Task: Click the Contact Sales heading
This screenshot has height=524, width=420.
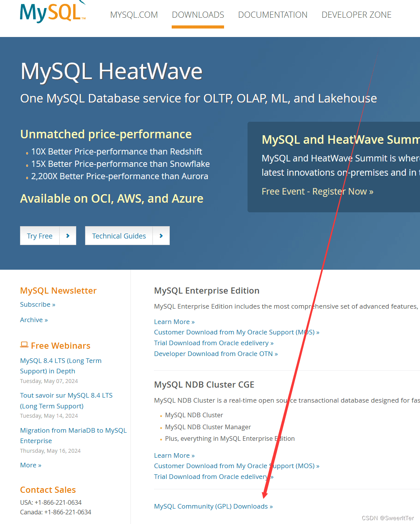Action: pyautogui.click(x=48, y=490)
